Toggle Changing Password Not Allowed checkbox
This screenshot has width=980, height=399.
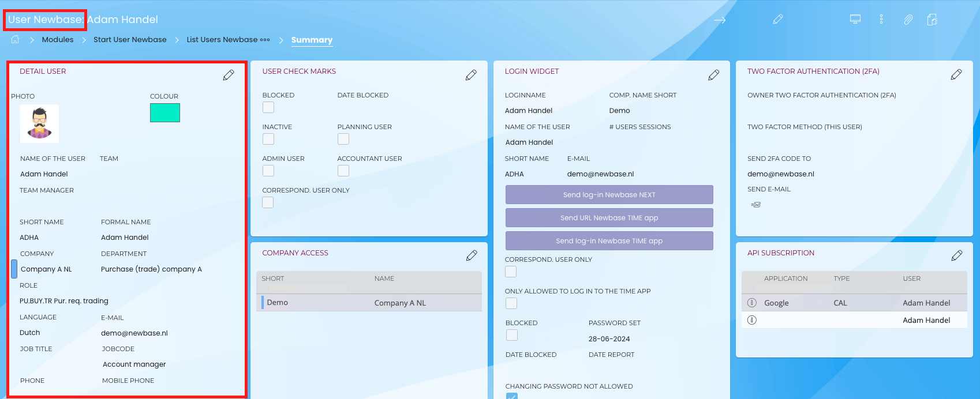(512, 396)
